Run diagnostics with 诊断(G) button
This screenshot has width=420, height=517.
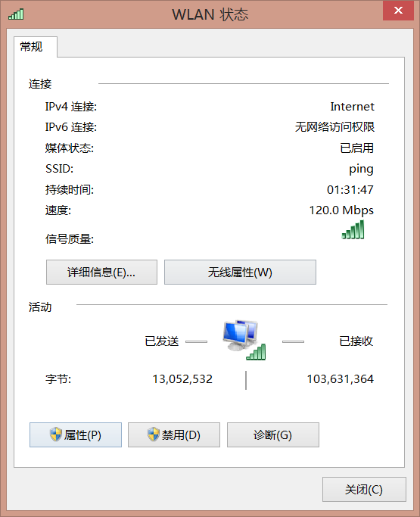click(273, 435)
